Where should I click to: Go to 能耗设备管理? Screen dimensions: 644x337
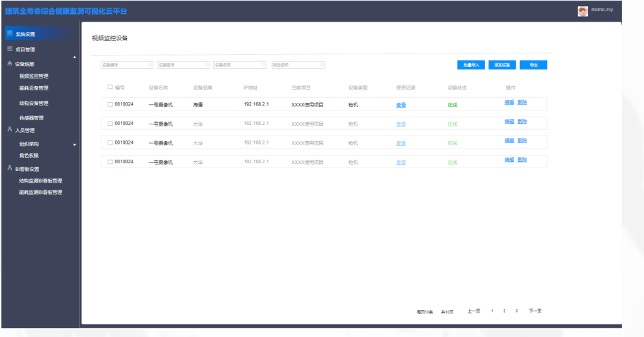coord(34,88)
